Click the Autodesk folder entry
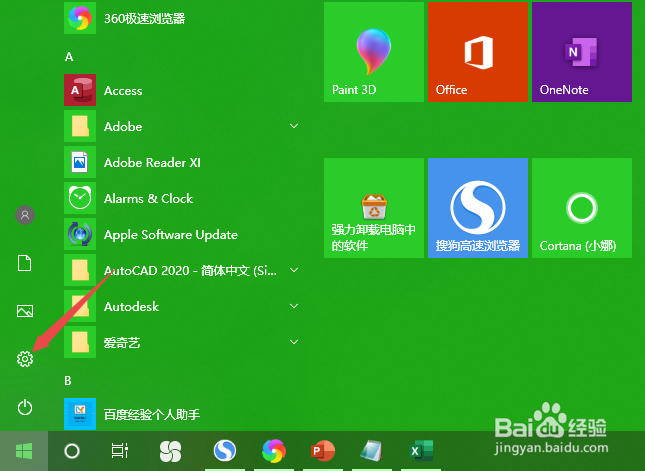 183,306
